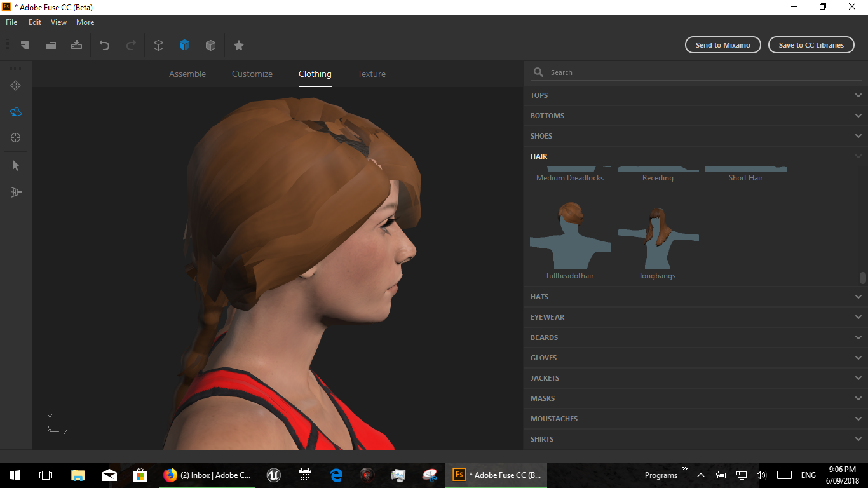
Task: Expand the GLOVES category
Action: click(696, 358)
